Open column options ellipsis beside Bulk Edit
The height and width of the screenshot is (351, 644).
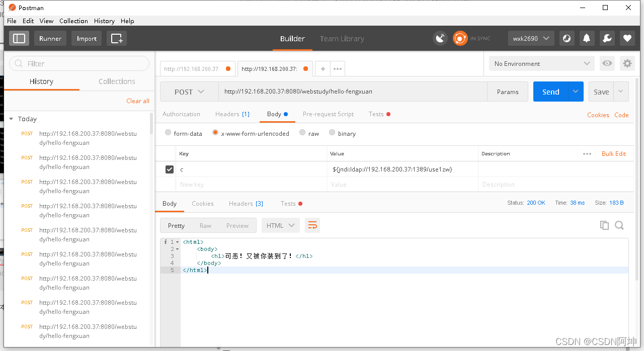point(587,154)
